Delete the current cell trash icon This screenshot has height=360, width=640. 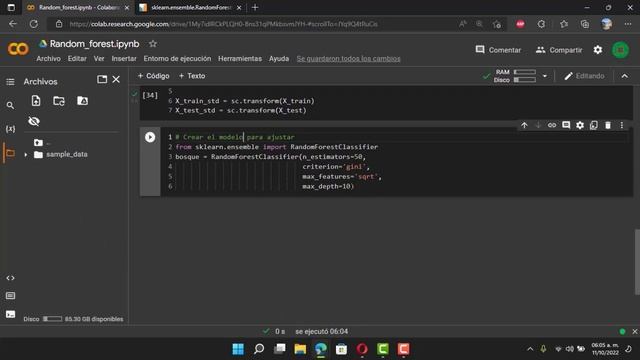608,125
